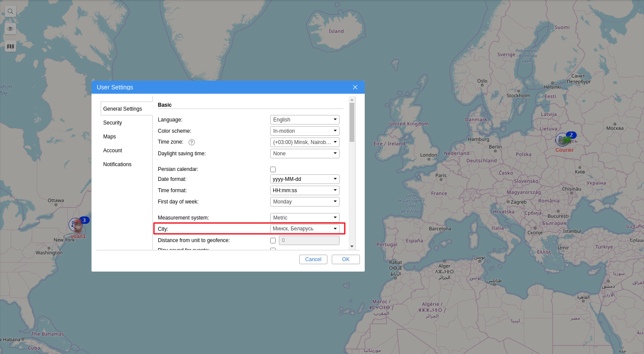
Task: Click the voan1 unit cluster near New York
Action: click(76, 225)
